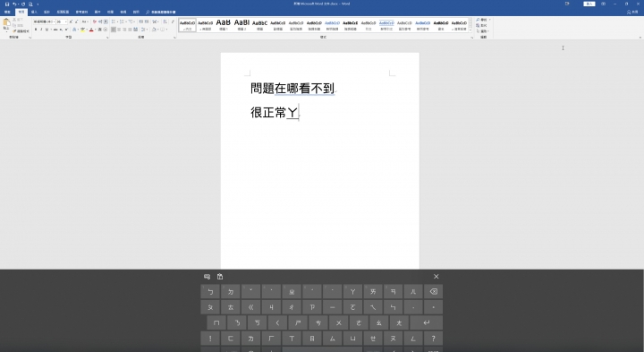Open the Select dropdown in Editing group
The width and height of the screenshot is (644, 352).
tap(483, 31)
